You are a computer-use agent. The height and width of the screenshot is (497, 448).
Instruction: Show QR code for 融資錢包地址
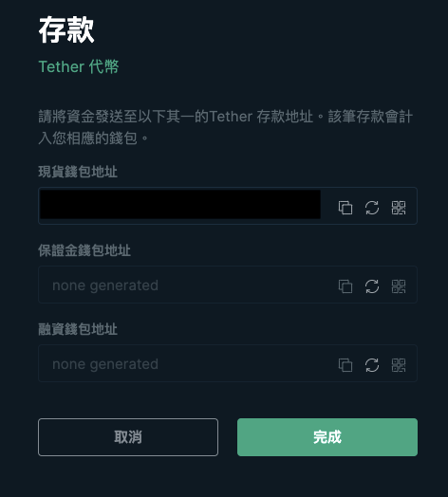coord(399,365)
